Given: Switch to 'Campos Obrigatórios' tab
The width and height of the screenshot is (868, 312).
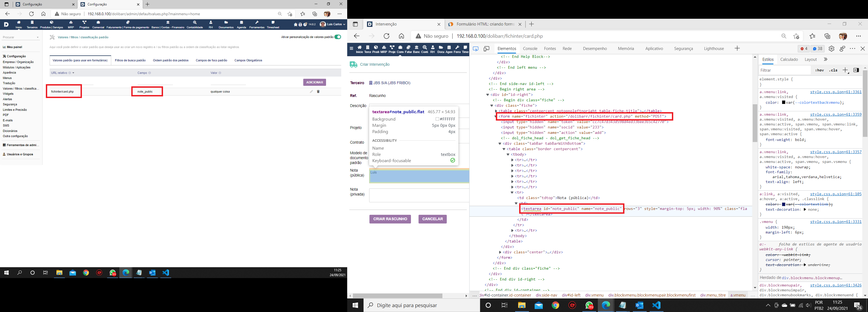Looking at the screenshot, I should (x=248, y=60).
